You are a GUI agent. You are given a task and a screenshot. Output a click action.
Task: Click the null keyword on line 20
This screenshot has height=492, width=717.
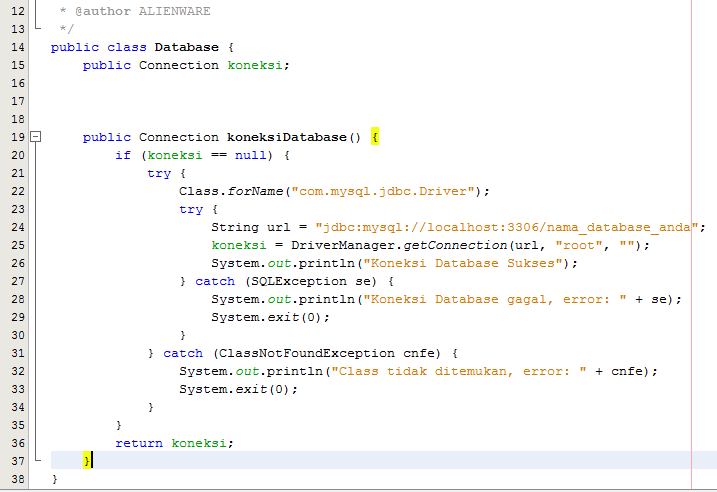[250, 155]
